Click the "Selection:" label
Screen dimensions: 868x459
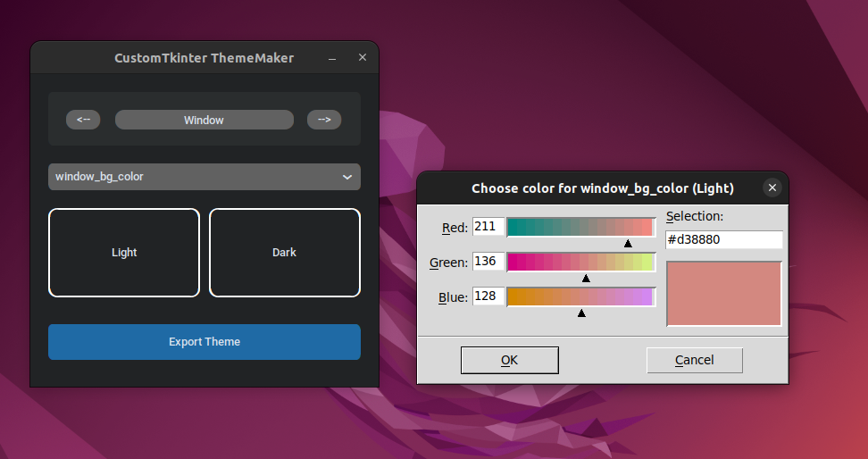695,216
